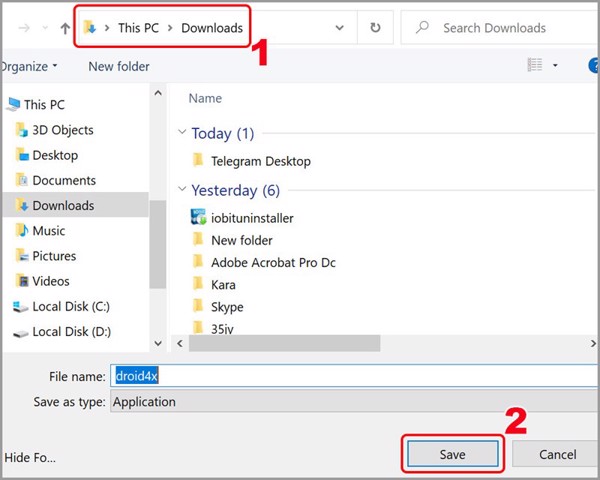600x480 pixels.
Task: Click the Telegram Desktop folder icon
Action: (x=198, y=160)
